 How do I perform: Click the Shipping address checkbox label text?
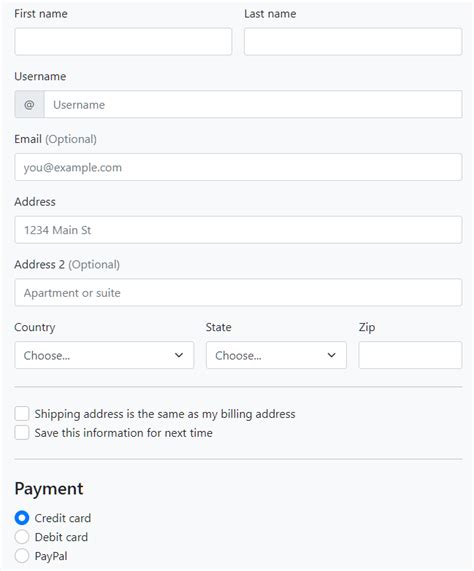165,414
